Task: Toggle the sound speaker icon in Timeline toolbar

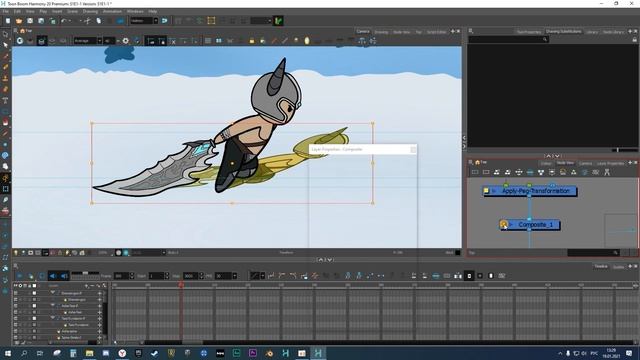Action: [x=53, y=276]
